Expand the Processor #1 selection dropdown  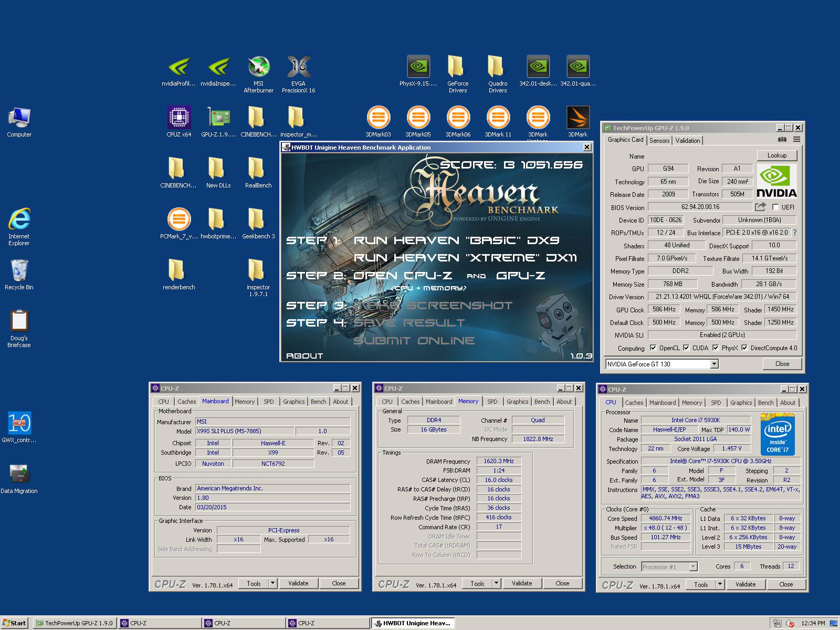(x=693, y=566)
